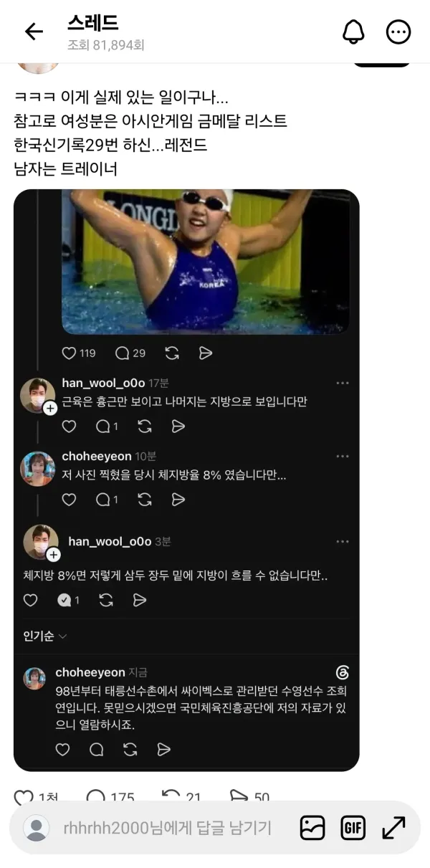Open options for the choheeyeon 10분 comment

click(343, 457)
